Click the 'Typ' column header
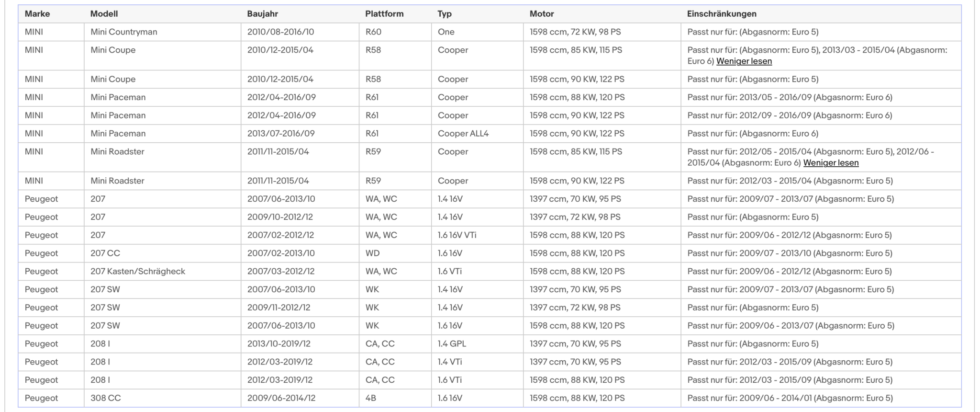This screenshot has height=412, width=980. tap(445, 14)
